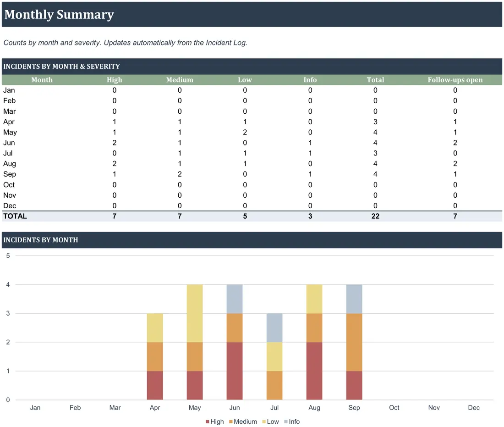The image size is (504, 427).
Task: Click the Dec row label in table
Action: pos(9,205)
